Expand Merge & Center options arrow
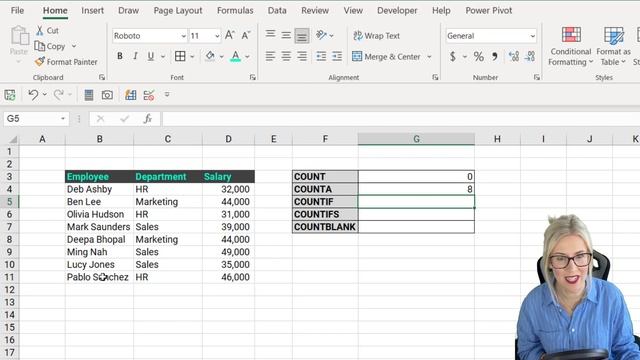 tap(429, 57)
